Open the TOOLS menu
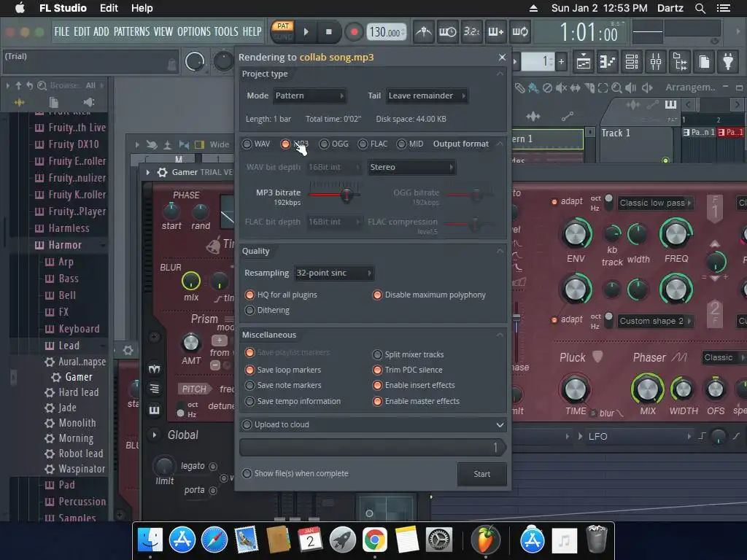This screenshot has width=747, height=560. pos(226,31)
